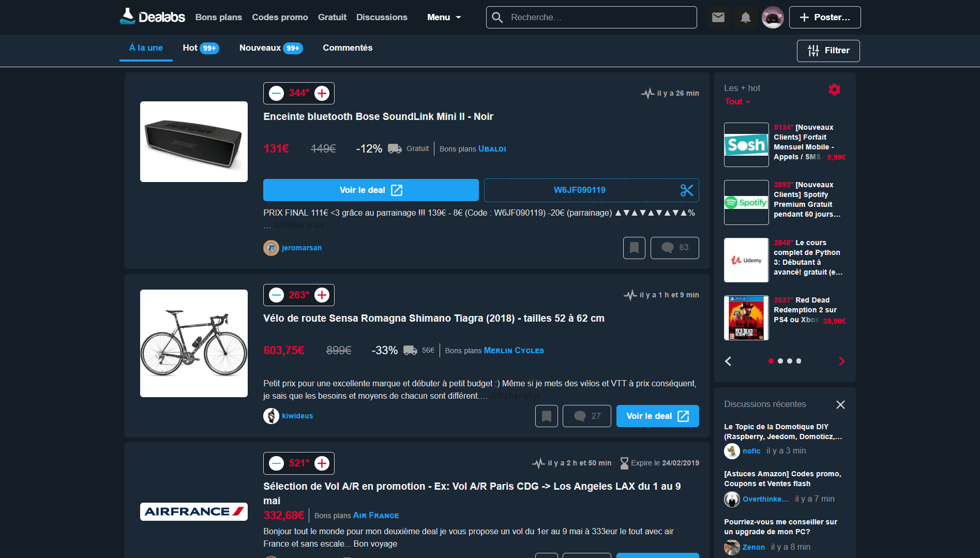Click kiwideus's avatar icon
The height and width of the screenshot is (558, 980).
[271, 416]
